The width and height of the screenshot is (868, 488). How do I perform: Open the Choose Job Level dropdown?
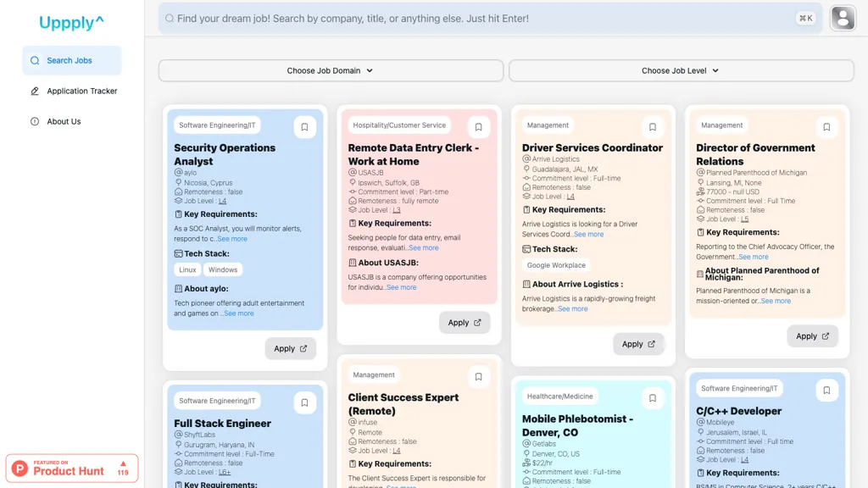click(x=681, y=71)
